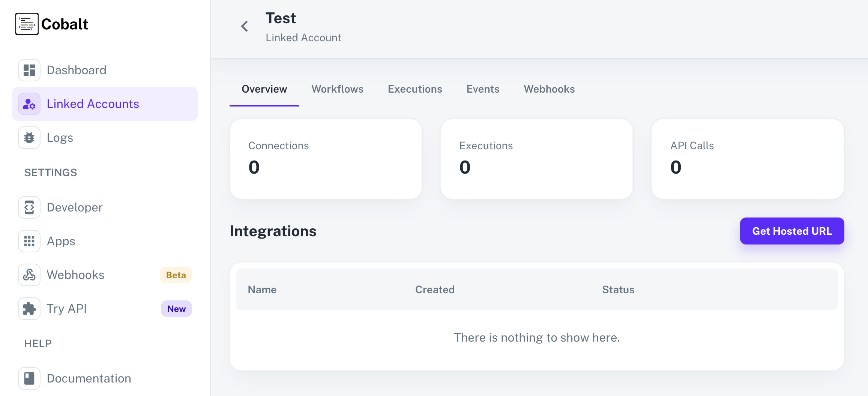Click the Connections metric card

(326, 159)
